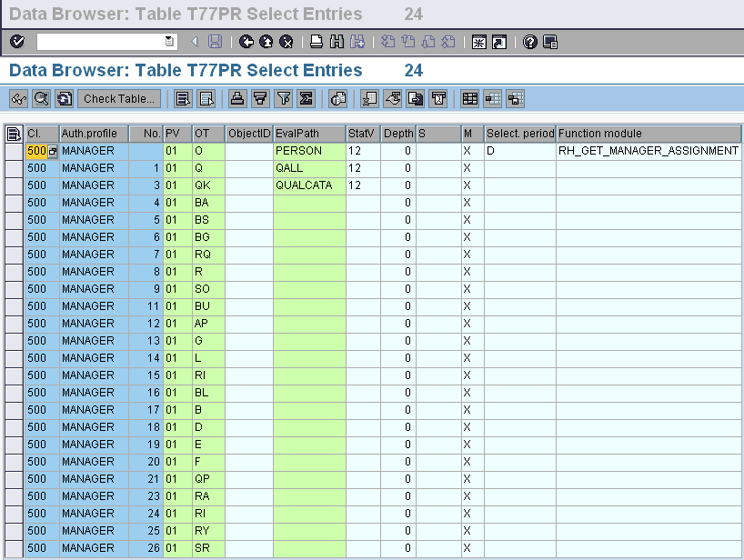This screenshot has width=744, height=560.
Task: Click the Save diskette icon
Action: click(215, 42)
